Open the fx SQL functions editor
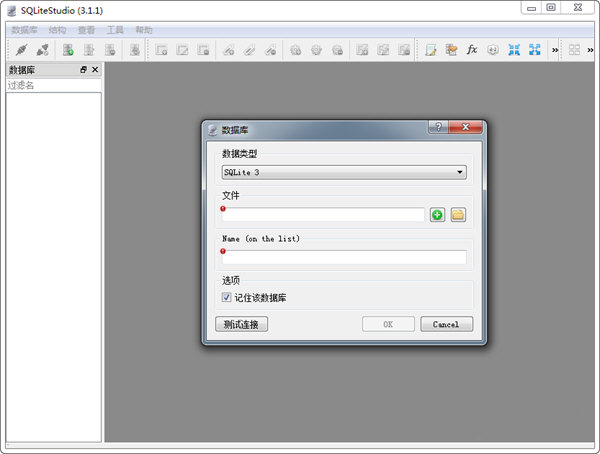This screenshot has width=600, height=454. (472, 49)
